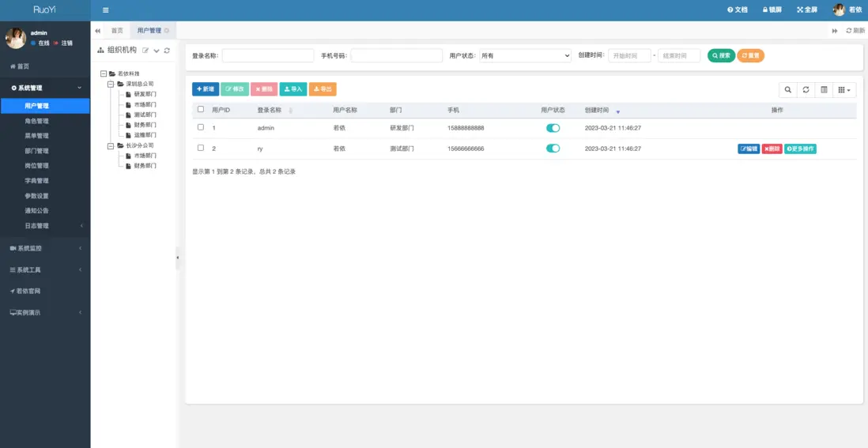Click the orange 重置 button

[751, 55]
